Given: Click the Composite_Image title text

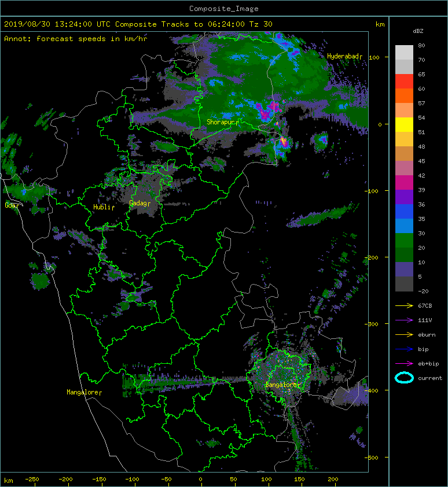Looking at the screenshot, I should [x=224, y=9].
